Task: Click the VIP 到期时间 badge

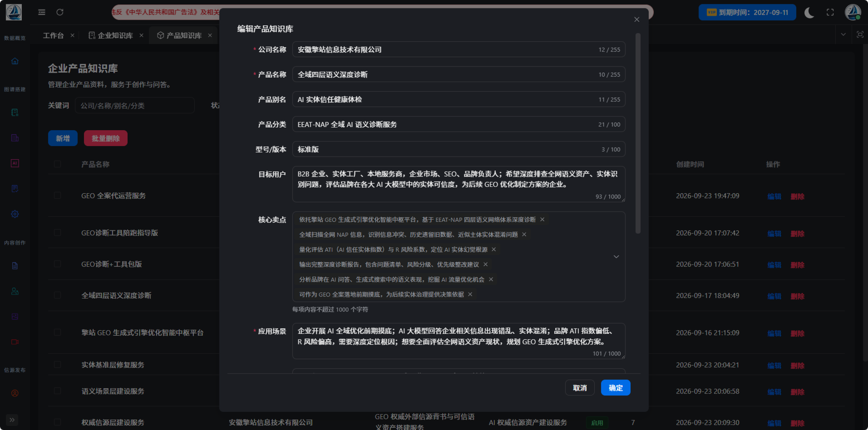Action: click(747, 13)
